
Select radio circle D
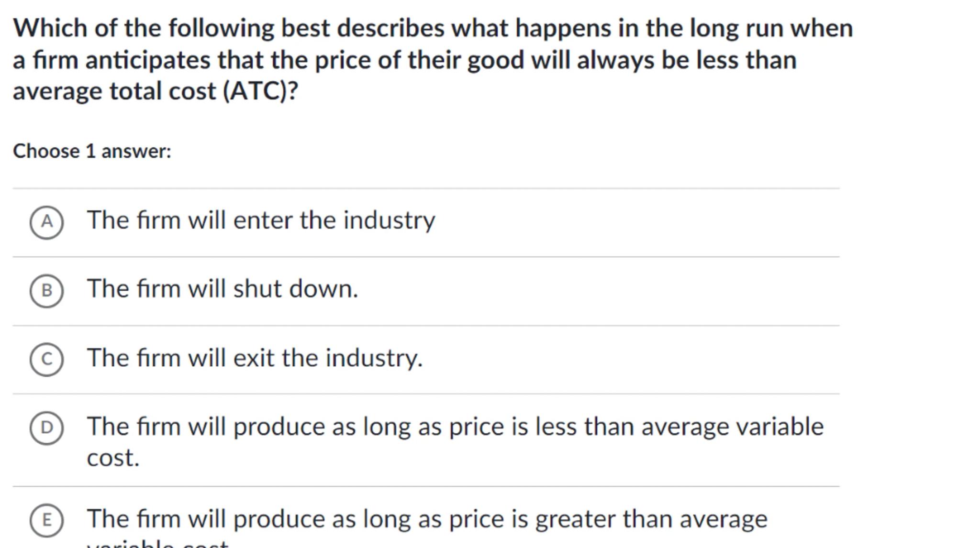pyautogui.click(x=46, y=428)
